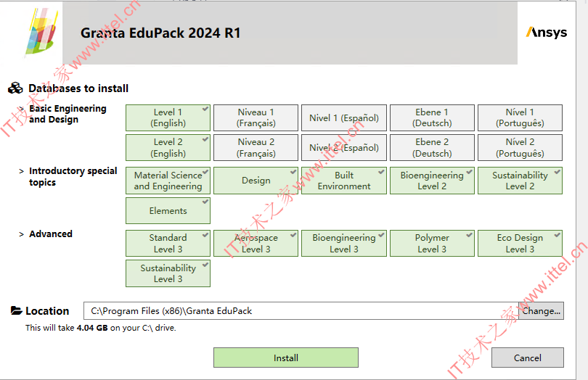Click the install location path field
The image size is (588, 380).
pos(301,310)
